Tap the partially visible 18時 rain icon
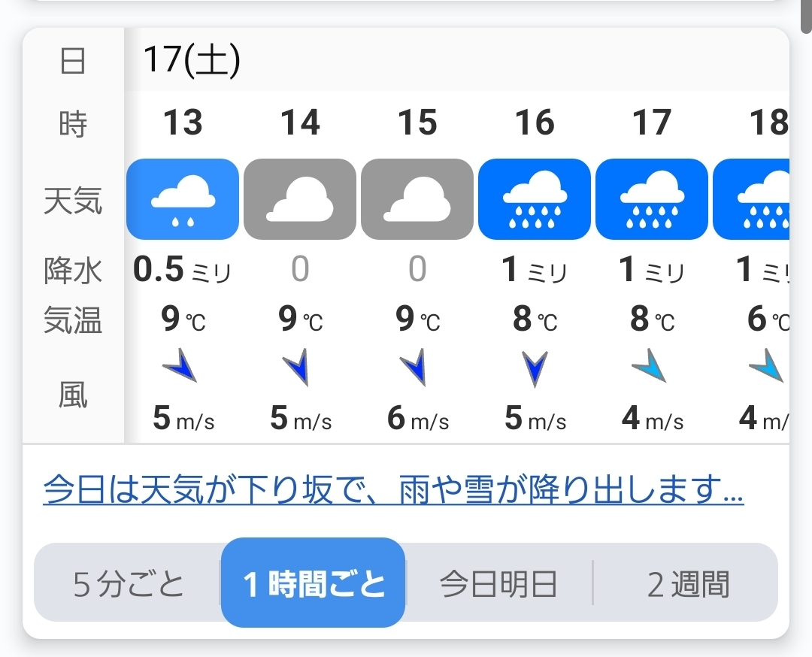The height and width of the screenshot is (657, 812). (752, 199)
